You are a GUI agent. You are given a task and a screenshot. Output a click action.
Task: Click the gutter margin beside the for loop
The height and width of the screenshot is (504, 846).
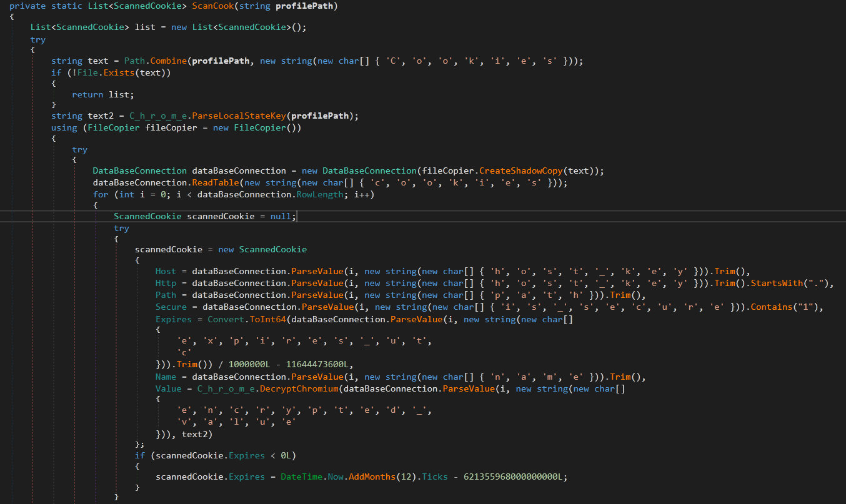(x=7, y=194)
